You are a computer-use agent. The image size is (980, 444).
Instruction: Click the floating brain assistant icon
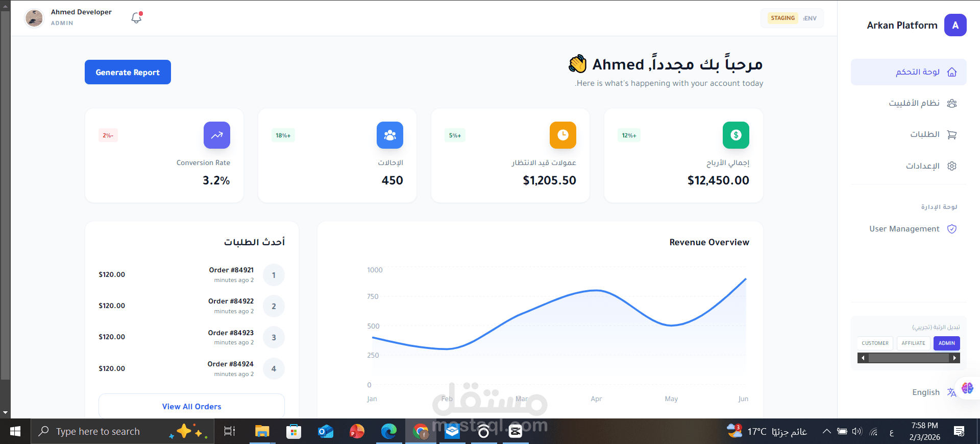967,388
